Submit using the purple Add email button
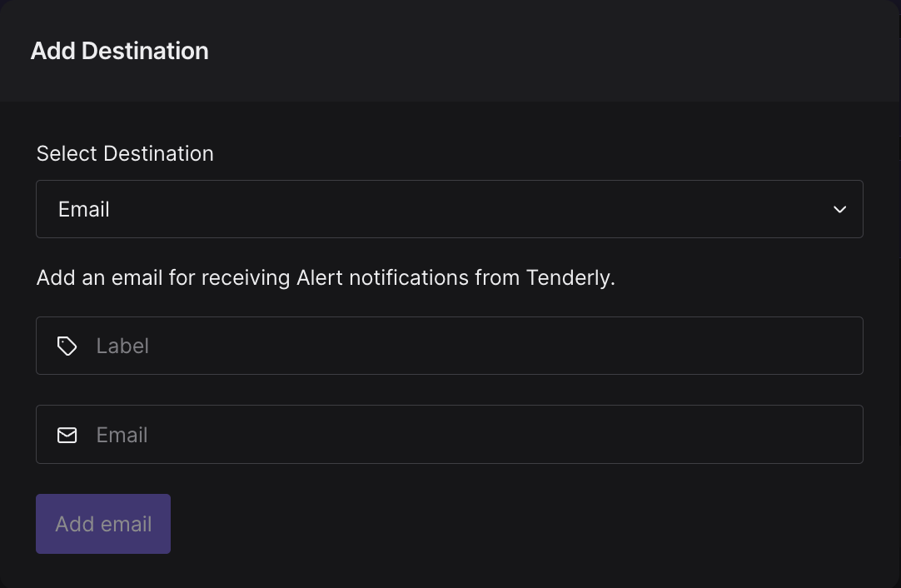This screenshot has height=588, width=901. tap(103, 524)
